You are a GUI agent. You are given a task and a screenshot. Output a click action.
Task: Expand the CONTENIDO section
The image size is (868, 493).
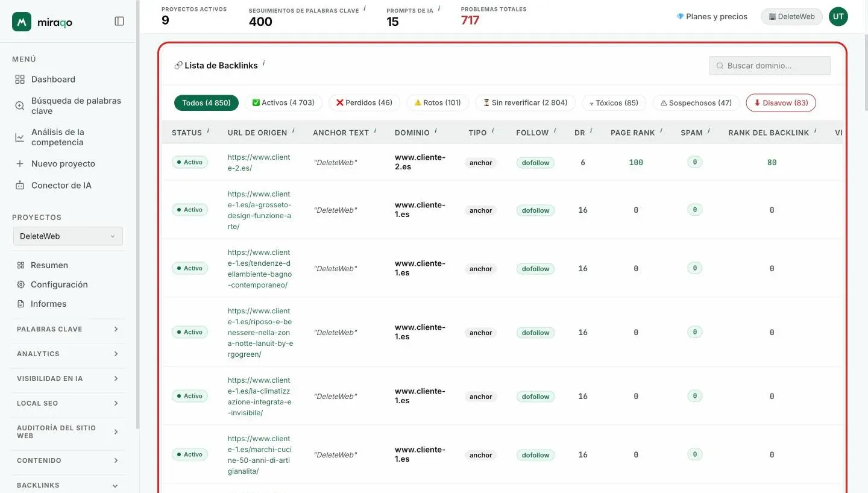(x=69, y=460)
